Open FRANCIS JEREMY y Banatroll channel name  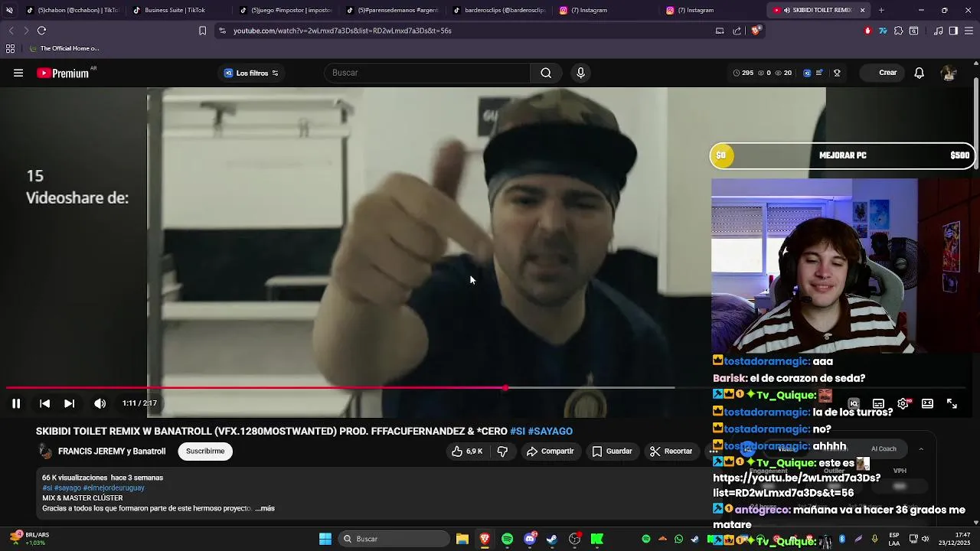112,452
